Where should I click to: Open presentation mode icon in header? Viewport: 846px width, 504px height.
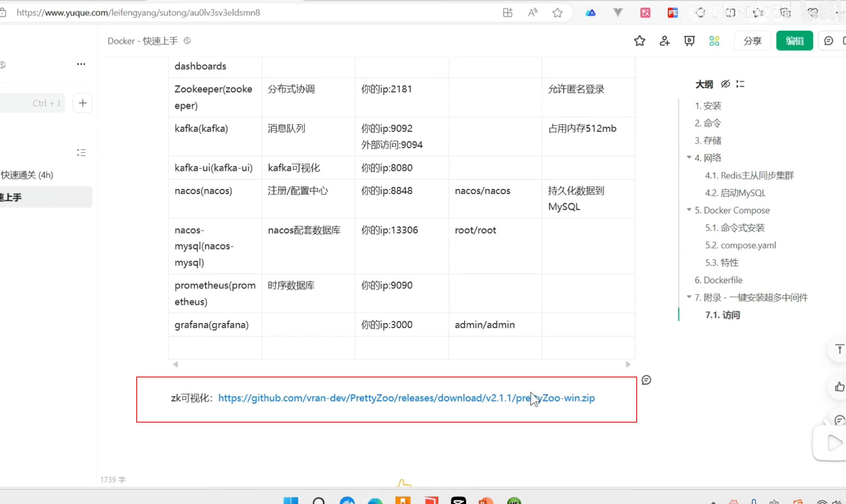(x=690, y=41)
